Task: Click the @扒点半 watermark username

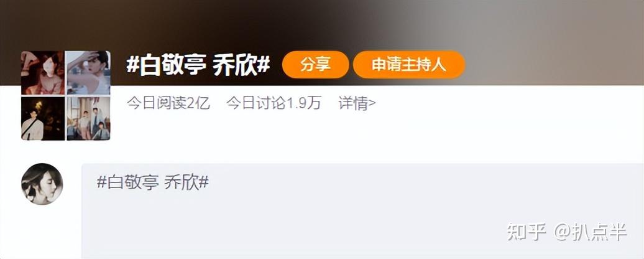Action: (591, 232)
